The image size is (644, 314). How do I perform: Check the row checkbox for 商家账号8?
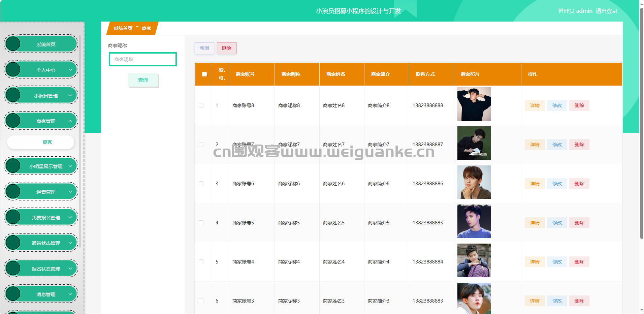[201, 105]
